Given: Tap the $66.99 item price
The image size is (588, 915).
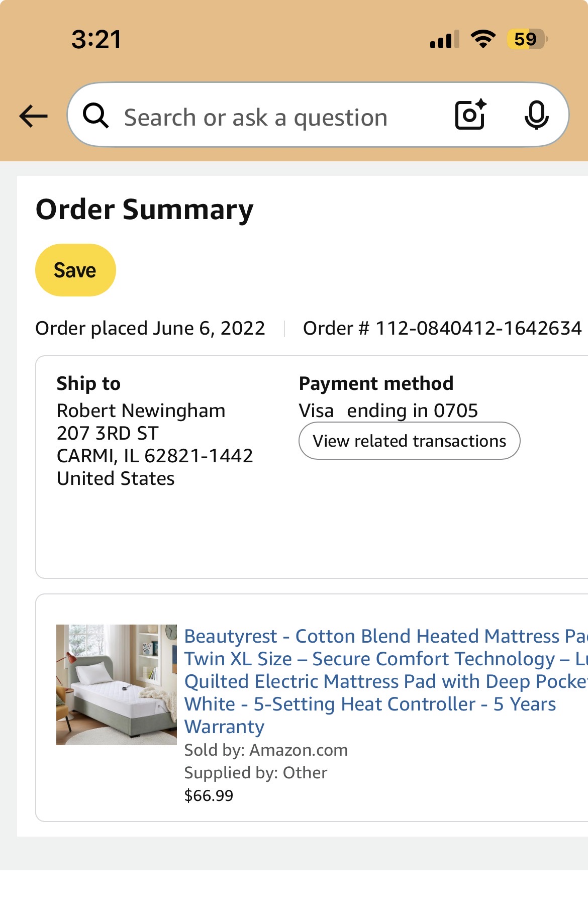Looking at the screenshot, I should point(209,795).
